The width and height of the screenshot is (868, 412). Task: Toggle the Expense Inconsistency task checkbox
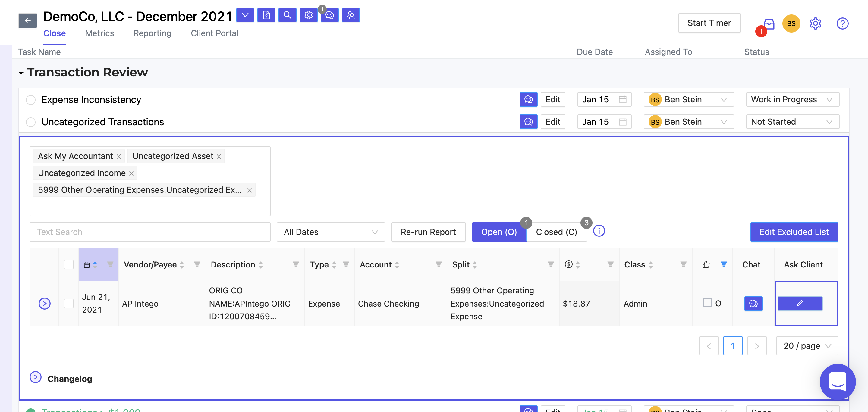31,99
